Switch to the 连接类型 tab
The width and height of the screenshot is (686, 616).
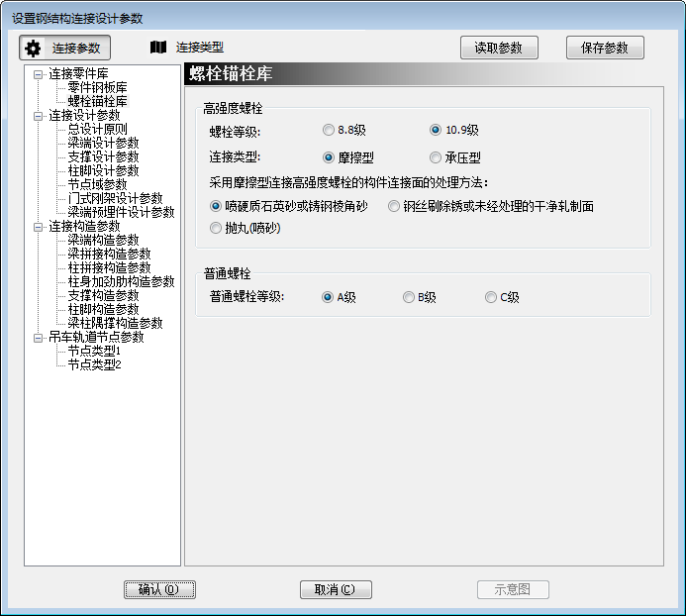[199, 47]
